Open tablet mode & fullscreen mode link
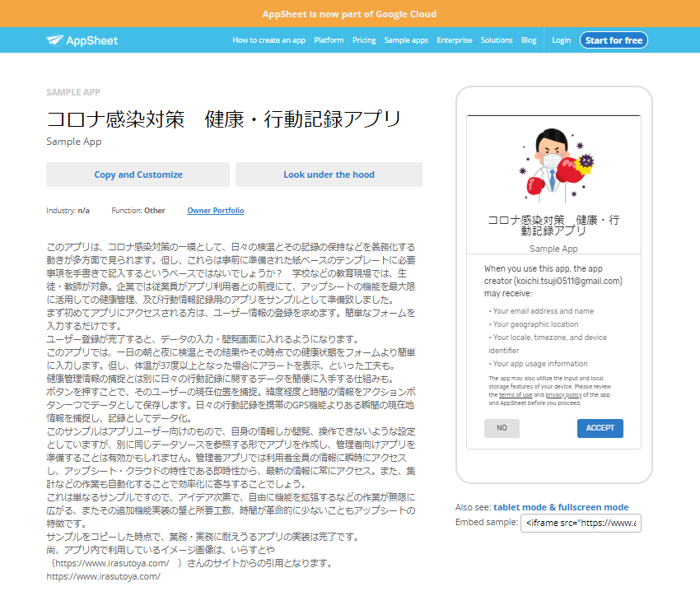The height and width of the screenshot is (596, 700). [x=561, y=507]
